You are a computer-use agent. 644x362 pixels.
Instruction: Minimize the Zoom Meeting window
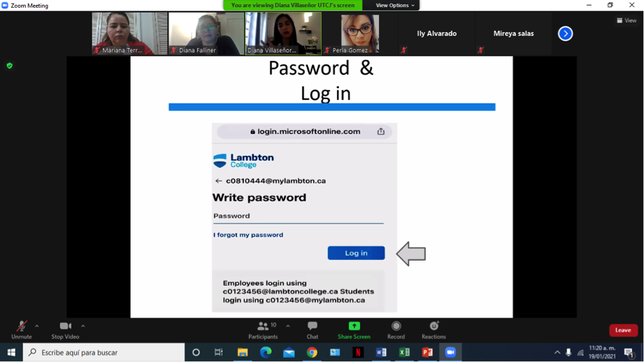pos(589,5)
